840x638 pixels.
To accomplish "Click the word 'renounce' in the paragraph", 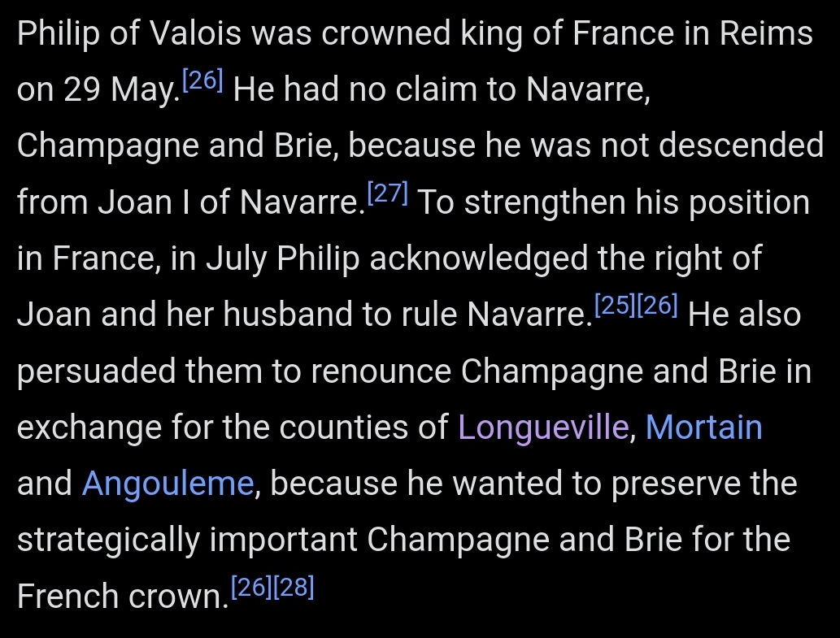I will click(381, 371).
